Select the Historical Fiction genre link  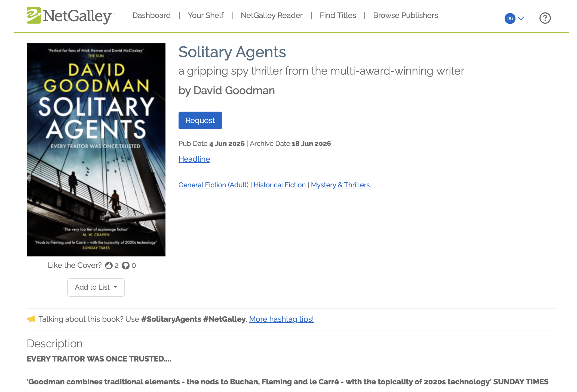(x=280, y=185)
